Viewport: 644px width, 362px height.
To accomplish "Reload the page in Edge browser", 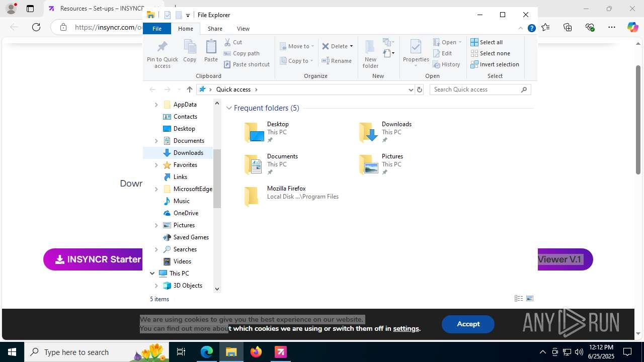I will pos(36,27).
